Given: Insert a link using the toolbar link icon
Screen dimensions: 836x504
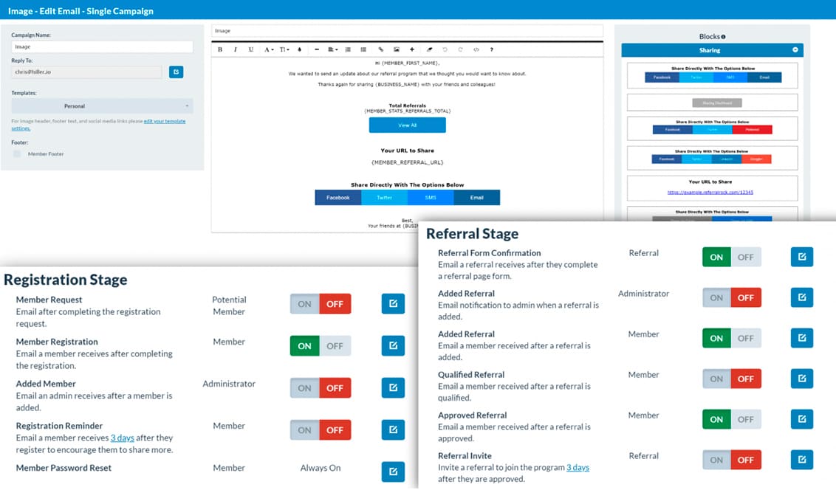Looking at the screenshot, I should (381, 49).
